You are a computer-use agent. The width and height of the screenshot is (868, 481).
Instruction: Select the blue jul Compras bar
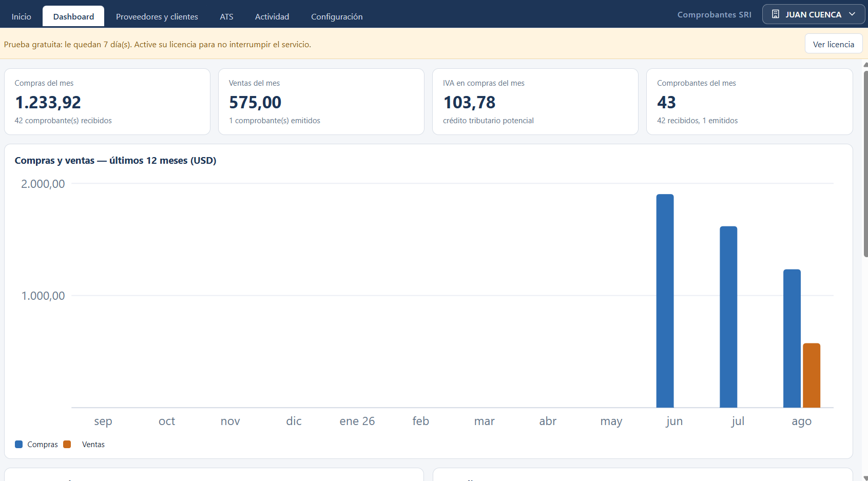(728, 317)
